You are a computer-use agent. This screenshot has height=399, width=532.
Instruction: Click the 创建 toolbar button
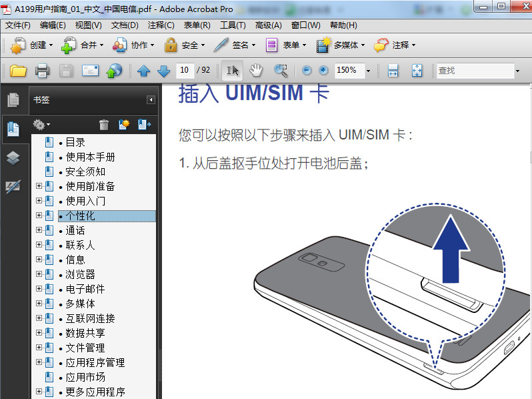(x=31, y=45)
